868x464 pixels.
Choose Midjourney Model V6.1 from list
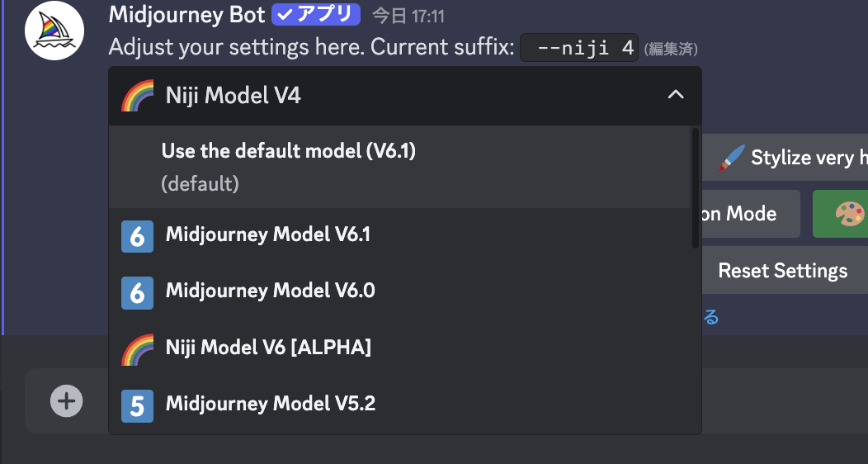tap(268, 235)
